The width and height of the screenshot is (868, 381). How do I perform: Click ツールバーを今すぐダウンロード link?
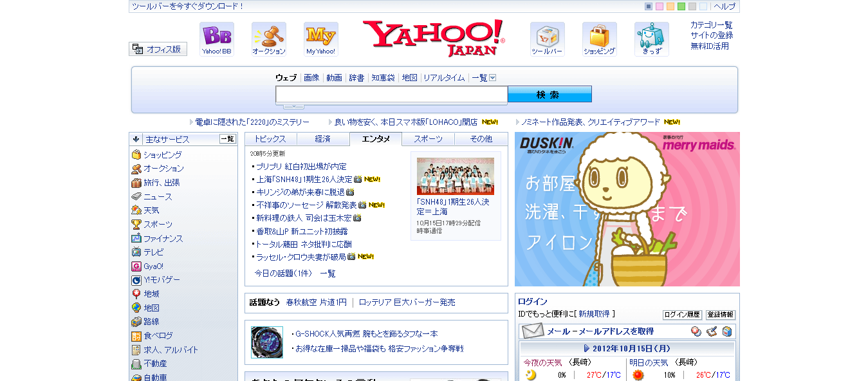pos(188,6)
